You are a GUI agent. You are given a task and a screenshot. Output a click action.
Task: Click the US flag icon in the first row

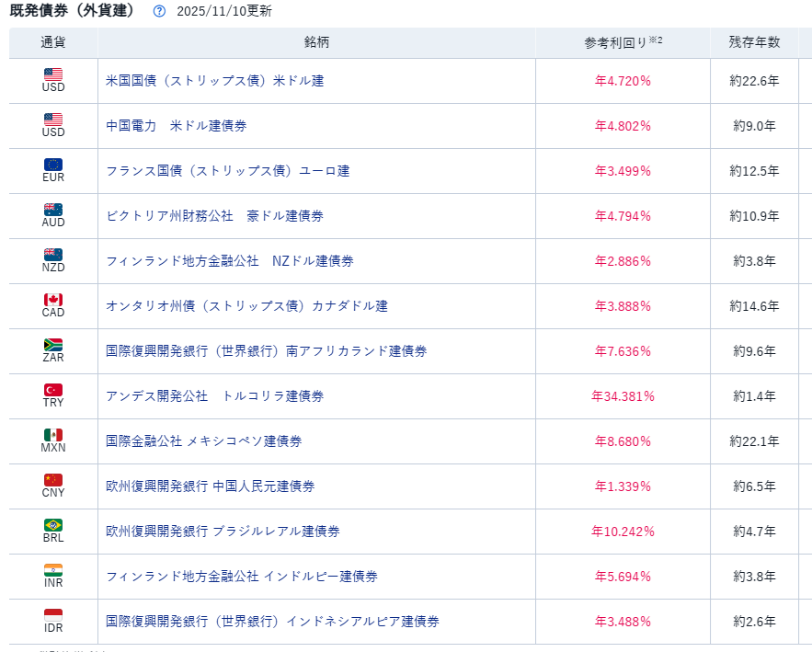[53, 74]
